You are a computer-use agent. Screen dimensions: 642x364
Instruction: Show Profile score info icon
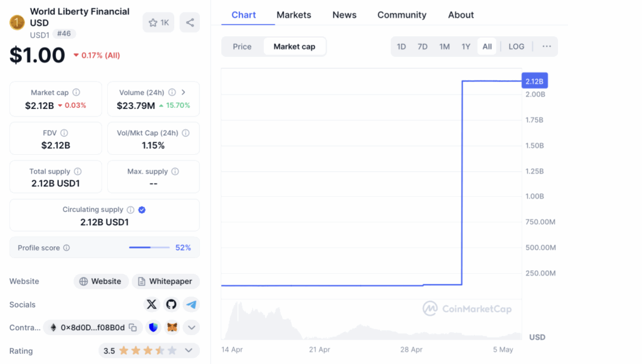click(x=66, y=248)
